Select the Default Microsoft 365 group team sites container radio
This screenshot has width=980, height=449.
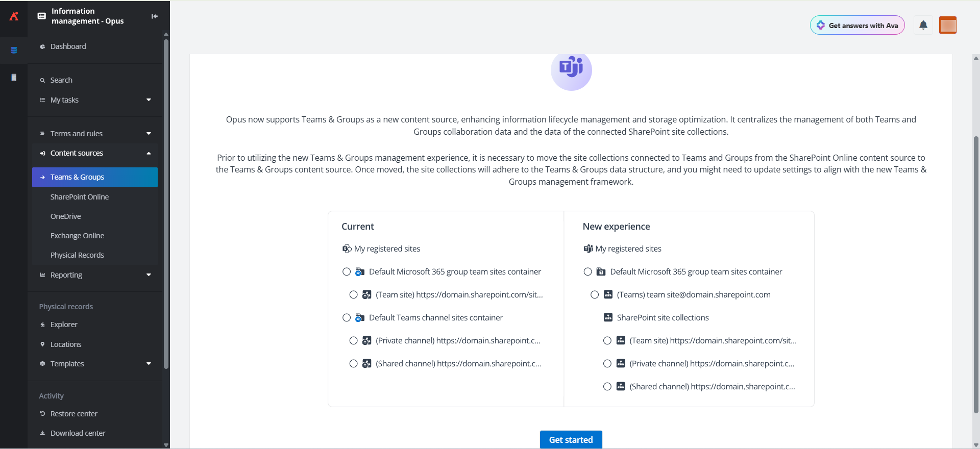(x=347, y=271)
